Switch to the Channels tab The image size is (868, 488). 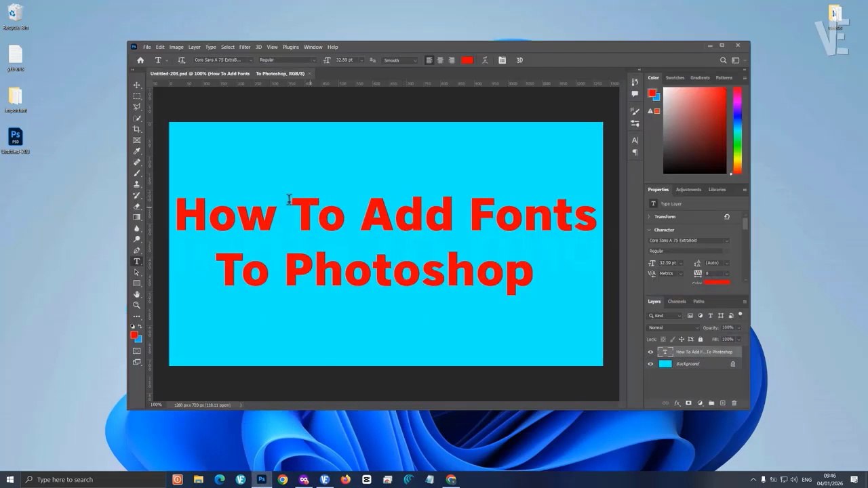tap(677, 302)
